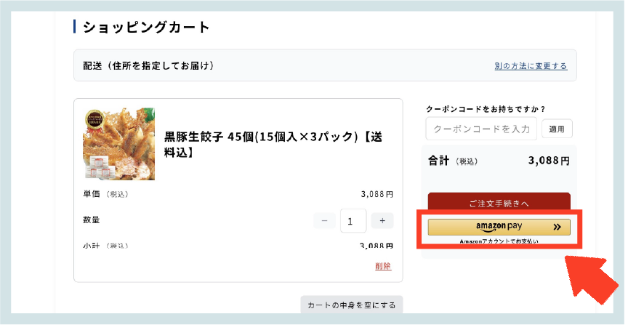Select クーポンコードをお持ちですか？ label
Screen dimensions: 644x330
coord(486,109)
